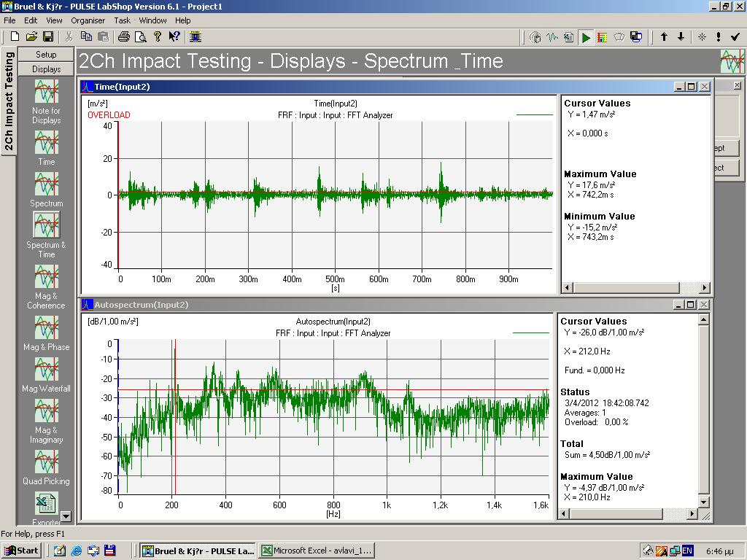Click the Paste clipboard icon
This screenshot has width=747, height=560.
[104, 36]
